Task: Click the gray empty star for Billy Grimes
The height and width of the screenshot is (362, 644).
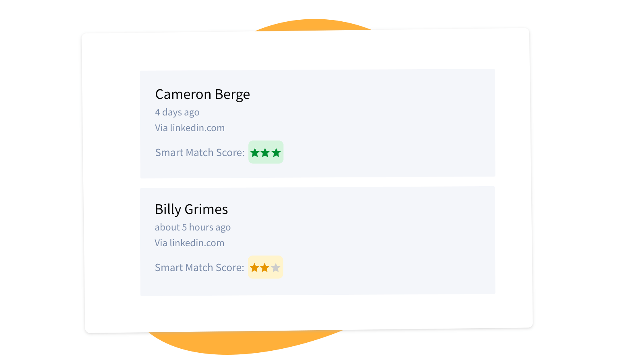Action: coord(276,268)
